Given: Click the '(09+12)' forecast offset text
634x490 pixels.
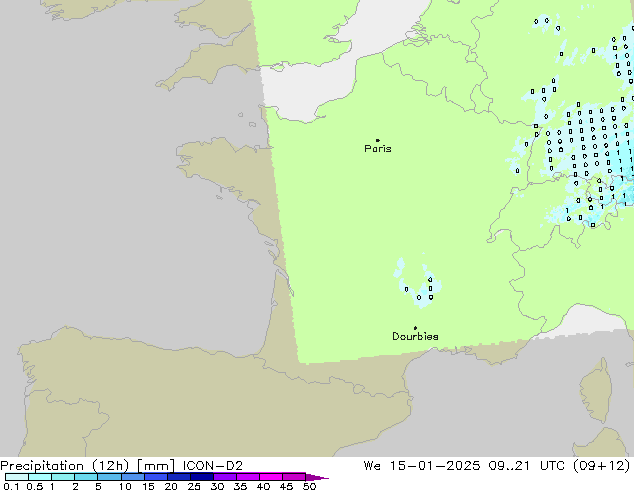Looking at the screenshot, I should tap(604, 466).
